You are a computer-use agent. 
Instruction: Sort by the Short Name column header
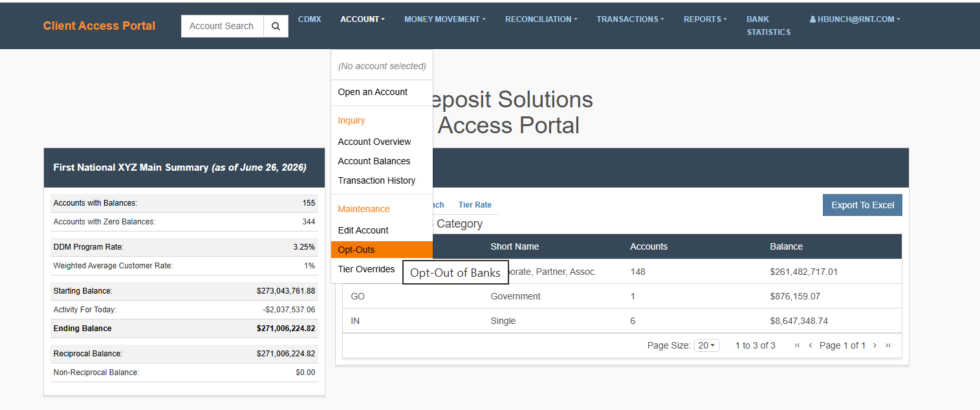pyautogui.click(x=515, y=246)
